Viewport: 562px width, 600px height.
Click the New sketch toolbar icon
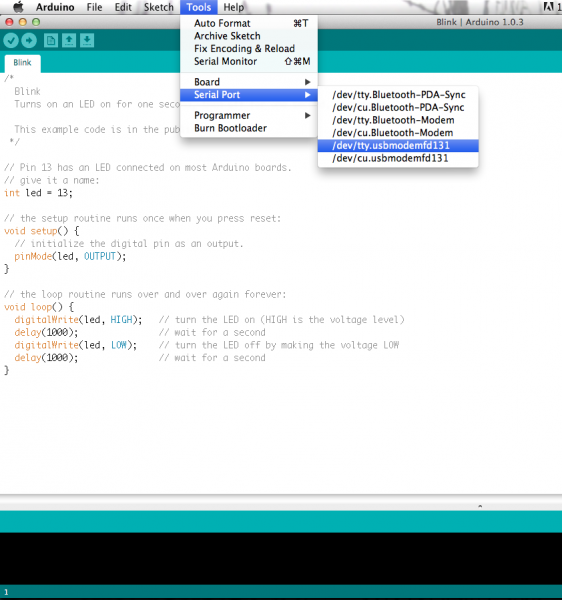click(x=50, y=40)
